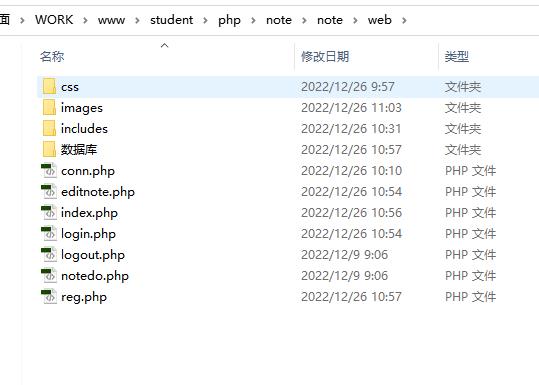The width and height of the screenshot is (539, 385).
Task: Select the 数据库 folder name
Action: 79,150
